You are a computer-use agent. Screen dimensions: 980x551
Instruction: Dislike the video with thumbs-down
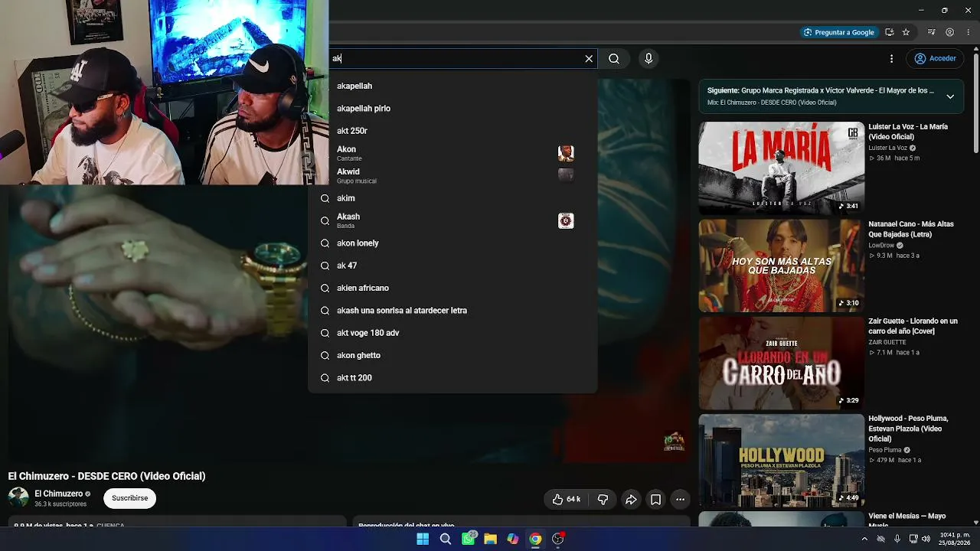[x=603, y=500]
